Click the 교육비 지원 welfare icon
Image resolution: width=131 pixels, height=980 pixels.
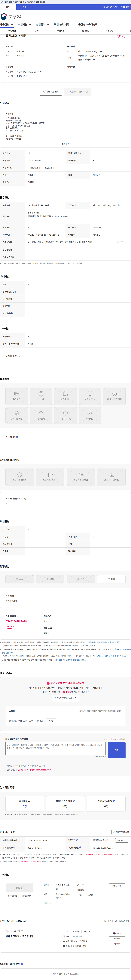click(x=90, y=396)
